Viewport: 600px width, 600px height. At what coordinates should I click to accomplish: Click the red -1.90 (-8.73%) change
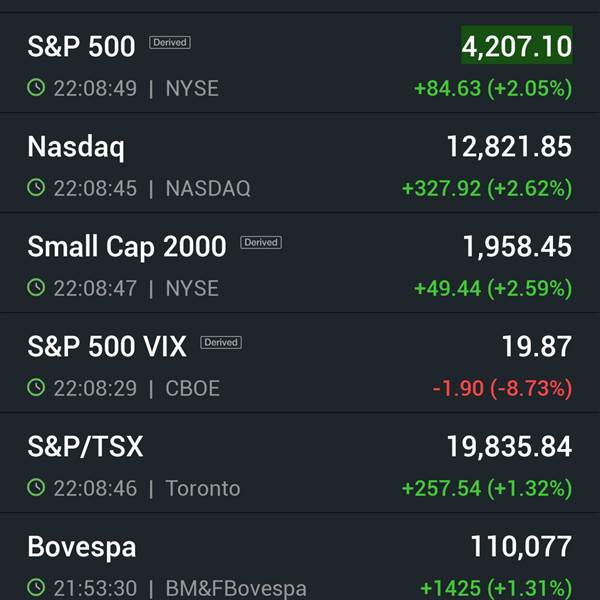[x=502, y=388]
